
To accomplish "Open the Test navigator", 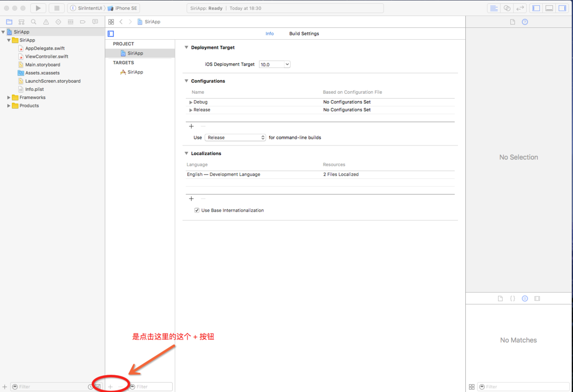I will click(58, 22).
